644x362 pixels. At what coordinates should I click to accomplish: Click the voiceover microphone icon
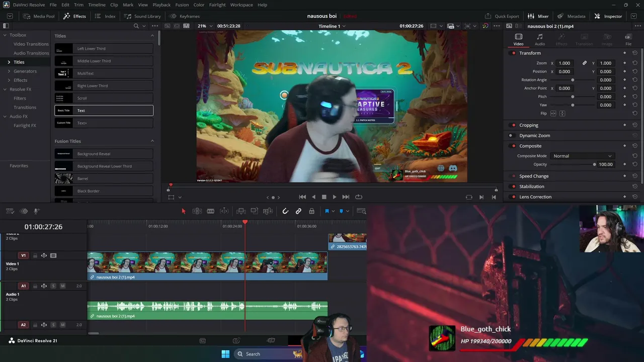coord(36,211)
